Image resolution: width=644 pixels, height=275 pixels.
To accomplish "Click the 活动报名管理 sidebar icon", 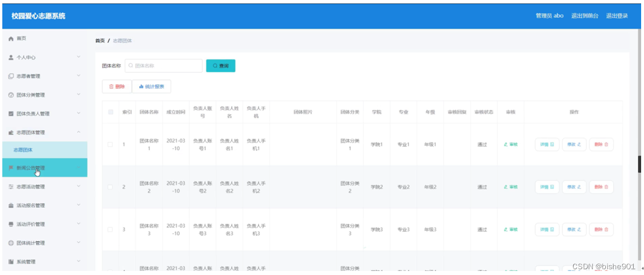I will coord(11,206).
